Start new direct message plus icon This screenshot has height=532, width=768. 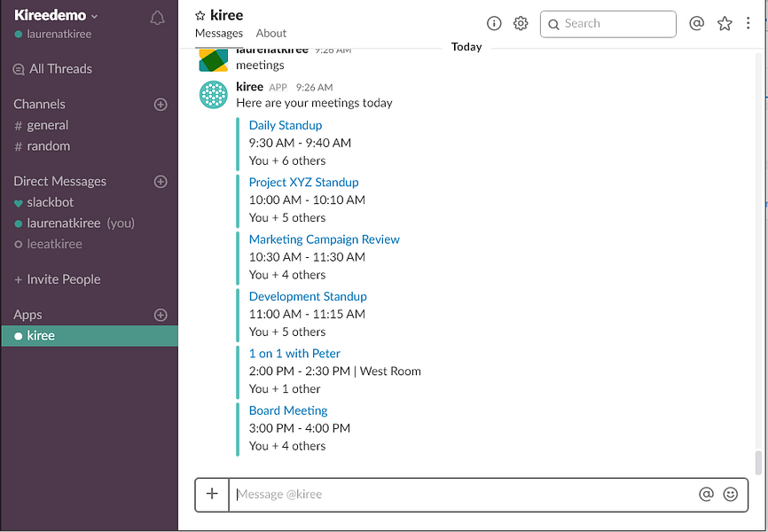tap(161, 182)
